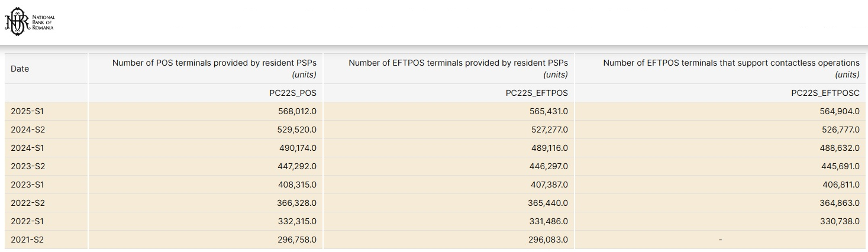Click the PC22S_EFTPOS series code
This screenshot has width=868, height=252.
537,93
